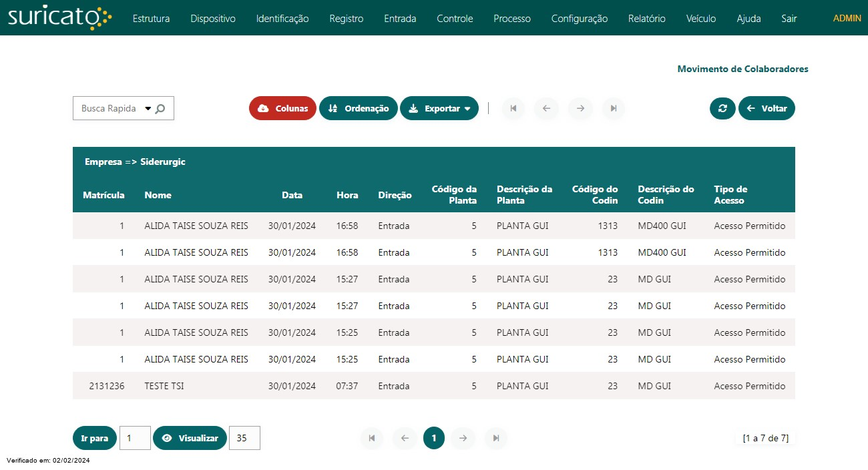
Task: Click the Ir para page number field
Action: coord(135,438)
